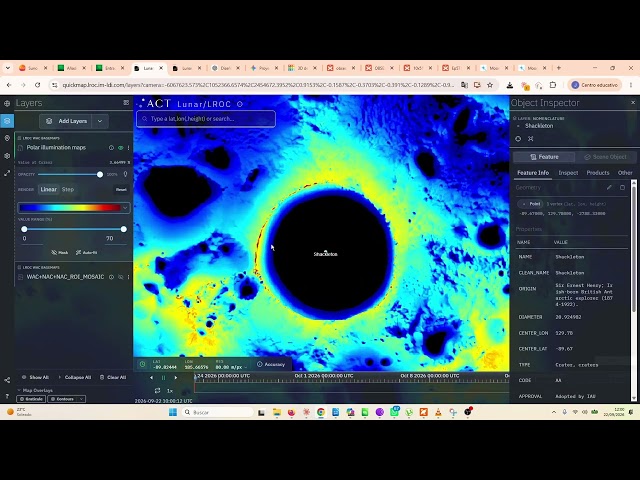Show info for Polar illumination maps layer
This screenshot has height=480, width=640.
(x=111, y=148)
